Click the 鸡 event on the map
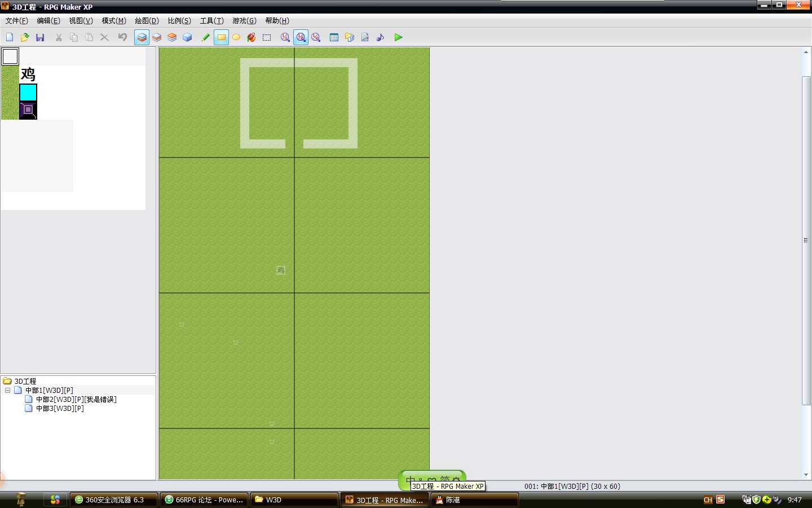The height and width of the screenshot is (508, 812). (281, 270)
